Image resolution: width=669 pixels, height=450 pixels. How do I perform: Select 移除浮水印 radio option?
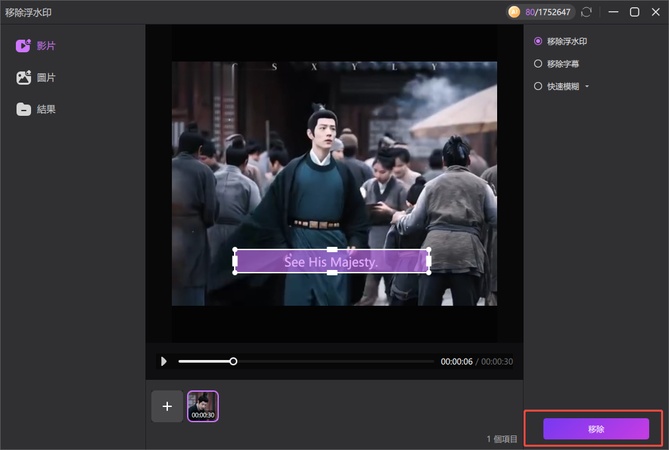click(x=539, y=41)
